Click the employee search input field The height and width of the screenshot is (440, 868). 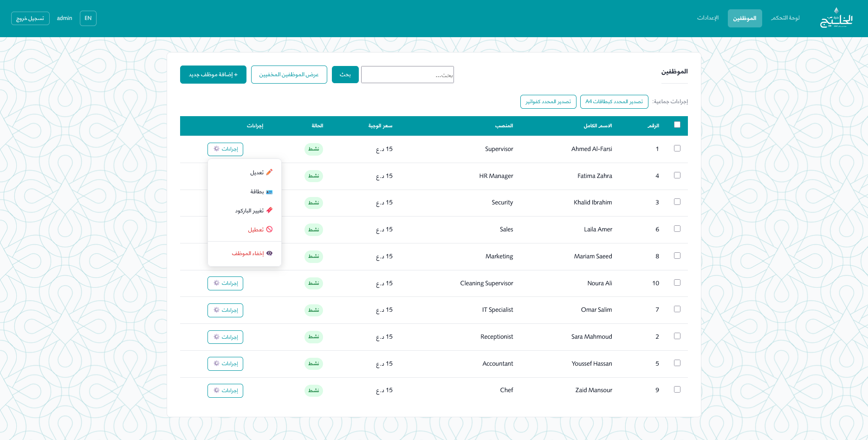pyautogui.click(x=407, y=75)
